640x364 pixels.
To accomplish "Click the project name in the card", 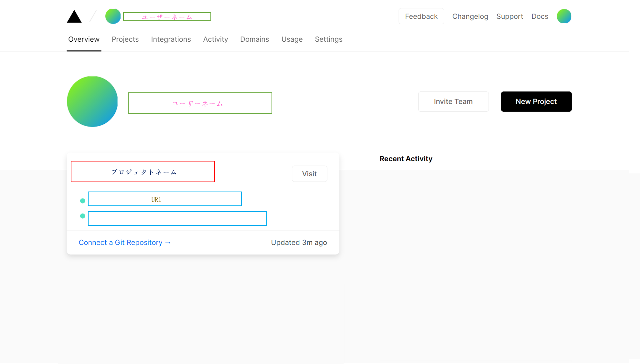I will [143, 172].
